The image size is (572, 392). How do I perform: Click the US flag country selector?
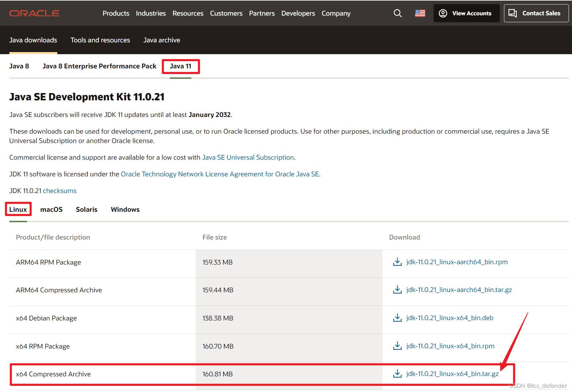pos(420,13)
